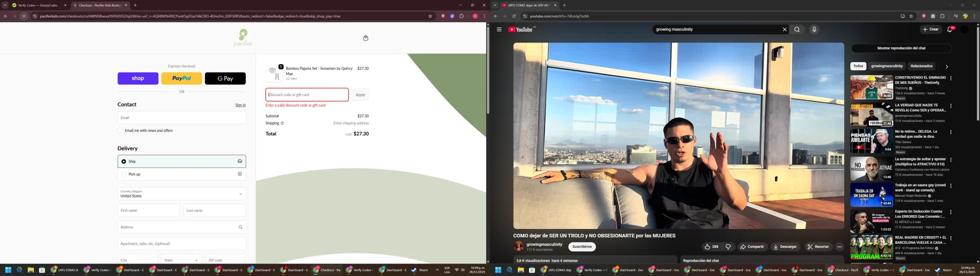Follow the Sign in link in Contact
The width and height of the screenshot is (980, 276).
(240, 105)
